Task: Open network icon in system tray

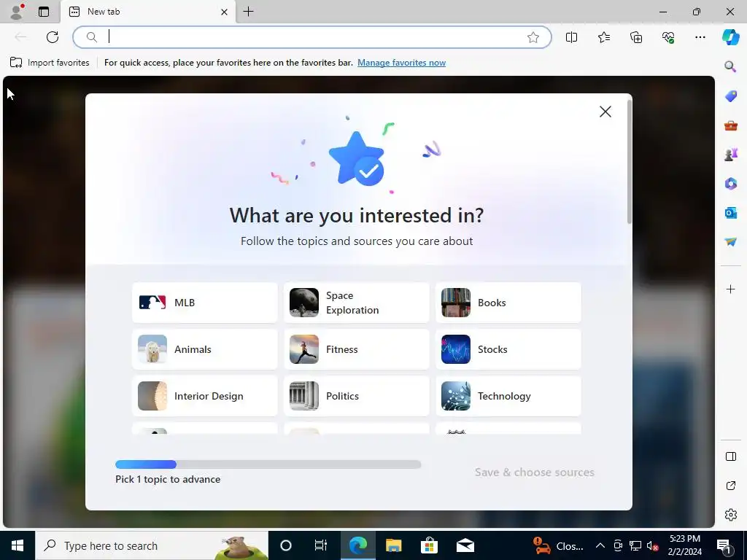Action: [x=635, y=545]
